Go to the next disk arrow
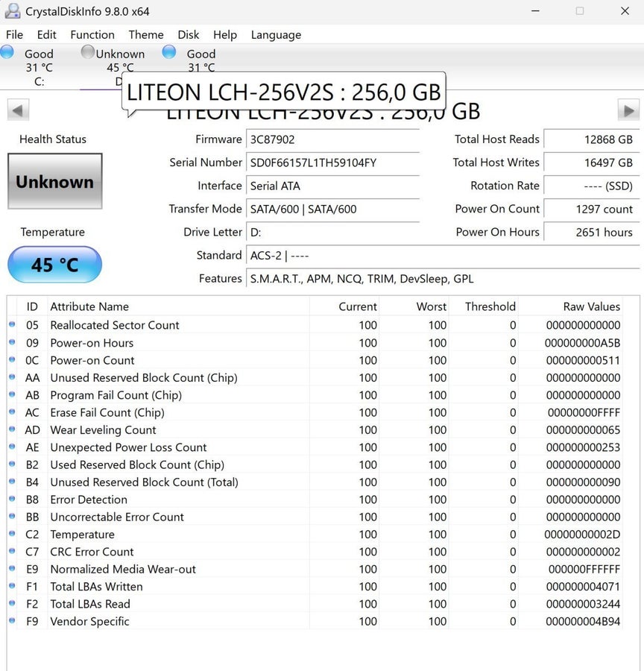 coord(628,110)
